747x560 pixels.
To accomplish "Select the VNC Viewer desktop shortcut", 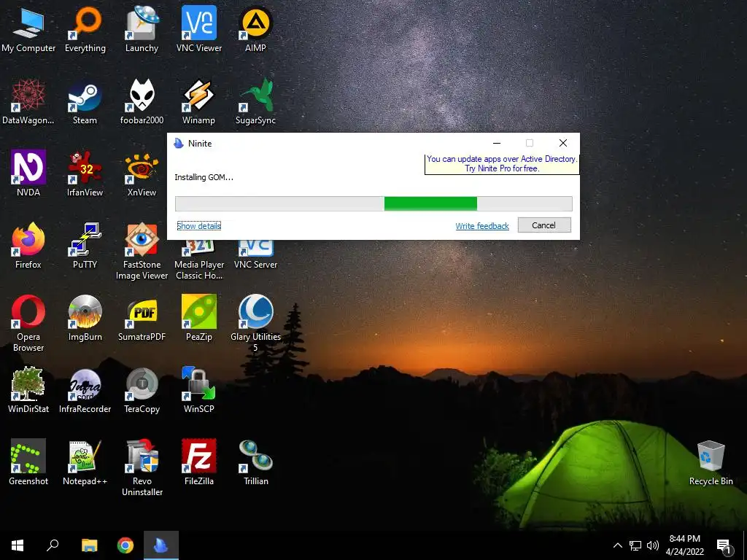I will [x=198, y=29].
